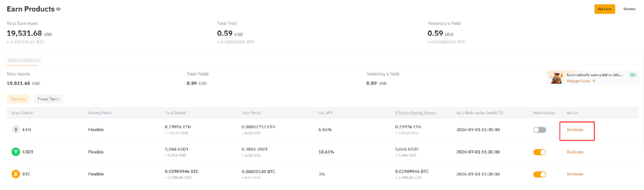Click the arrow next to Manage Coins
Image resolution: width=644 pixels, height=190 pixels.
593,81
